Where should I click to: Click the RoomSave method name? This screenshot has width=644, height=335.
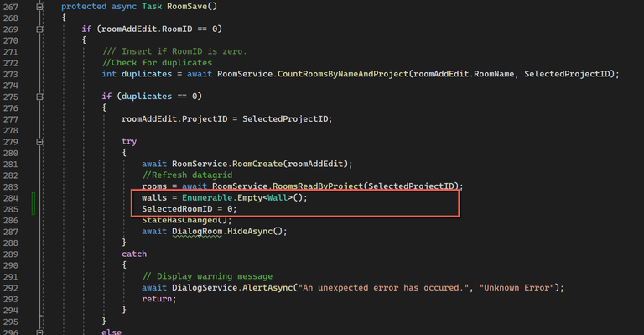point(187,6)
